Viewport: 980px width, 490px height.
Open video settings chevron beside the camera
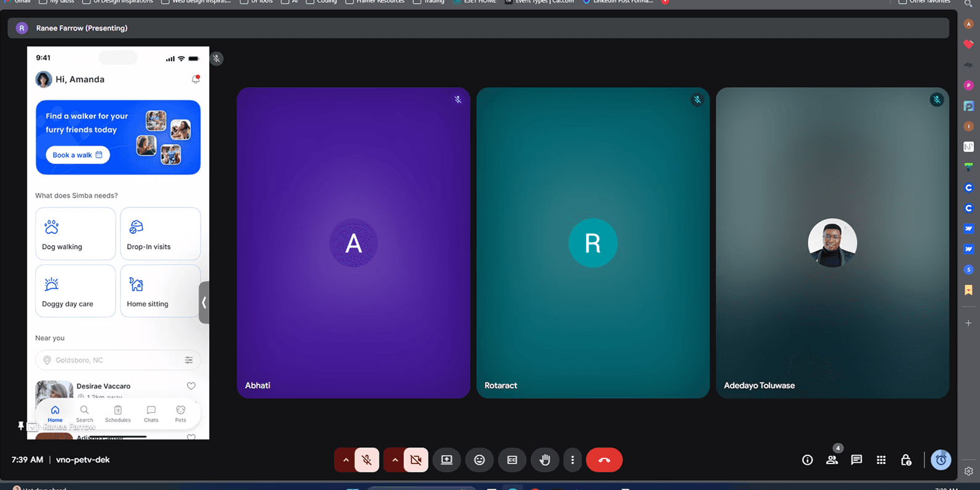(x=395, y=460)
